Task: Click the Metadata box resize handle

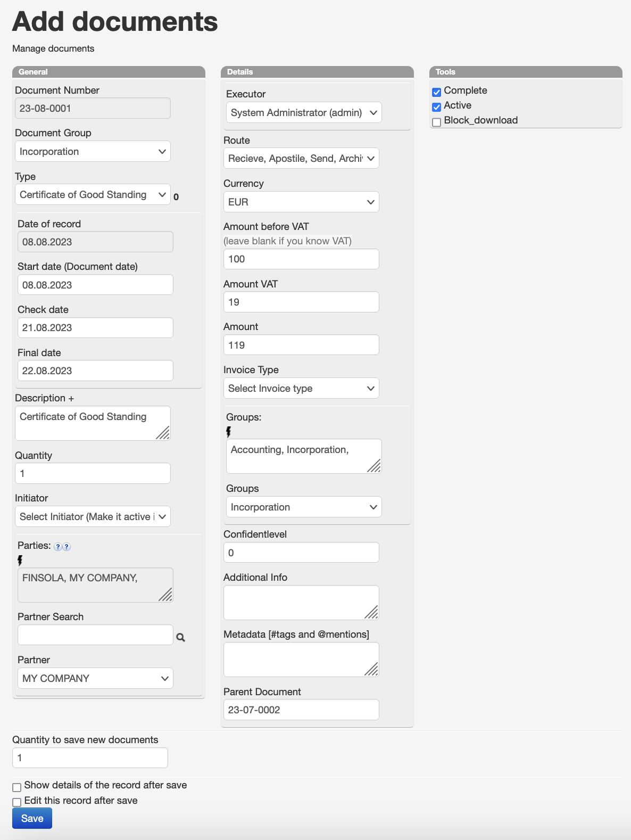Action: coord(372,670)
